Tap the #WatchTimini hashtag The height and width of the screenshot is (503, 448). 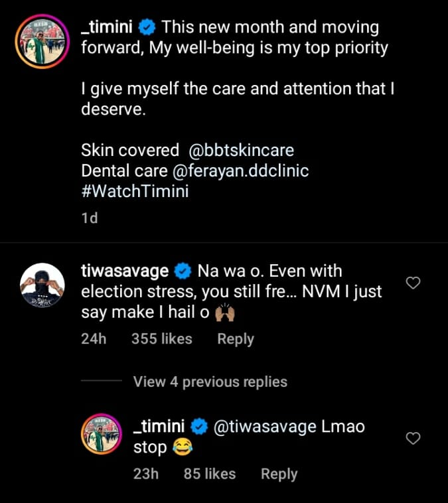(135, 191)
